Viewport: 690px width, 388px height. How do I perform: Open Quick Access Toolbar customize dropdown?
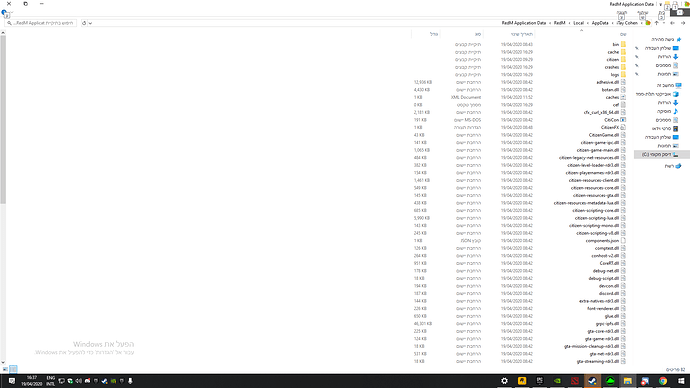tap(661, 4)
